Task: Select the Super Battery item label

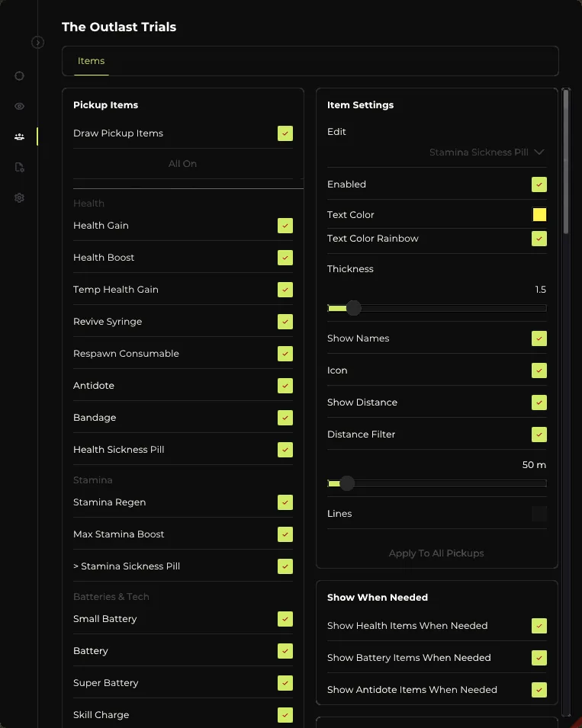Action: [105, 683]
